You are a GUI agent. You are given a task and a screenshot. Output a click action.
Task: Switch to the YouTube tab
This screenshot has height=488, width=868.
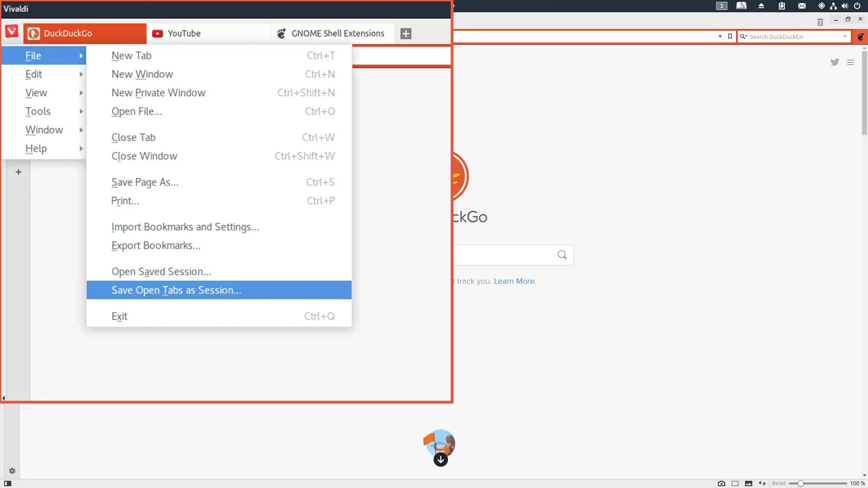point(208,33)
